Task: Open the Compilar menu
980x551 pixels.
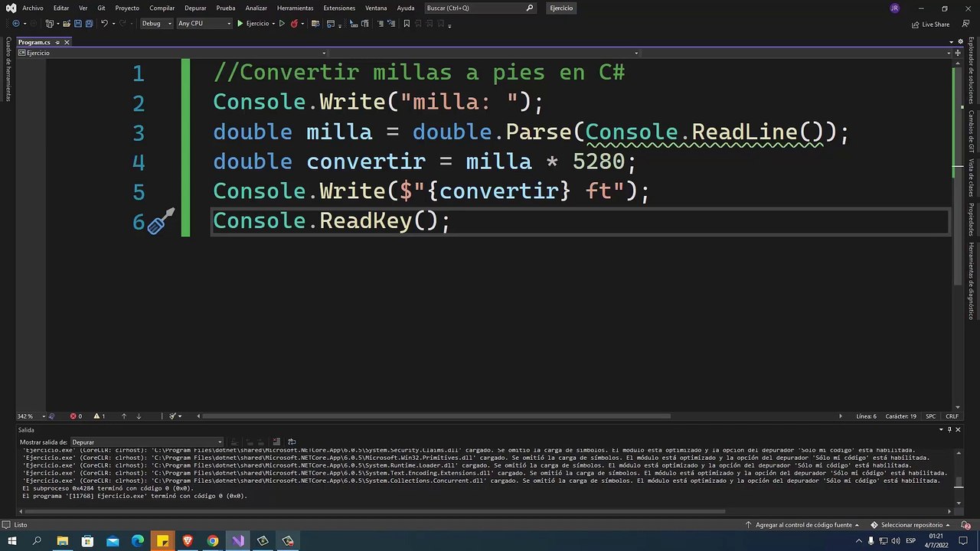Action: pos(162,8)
